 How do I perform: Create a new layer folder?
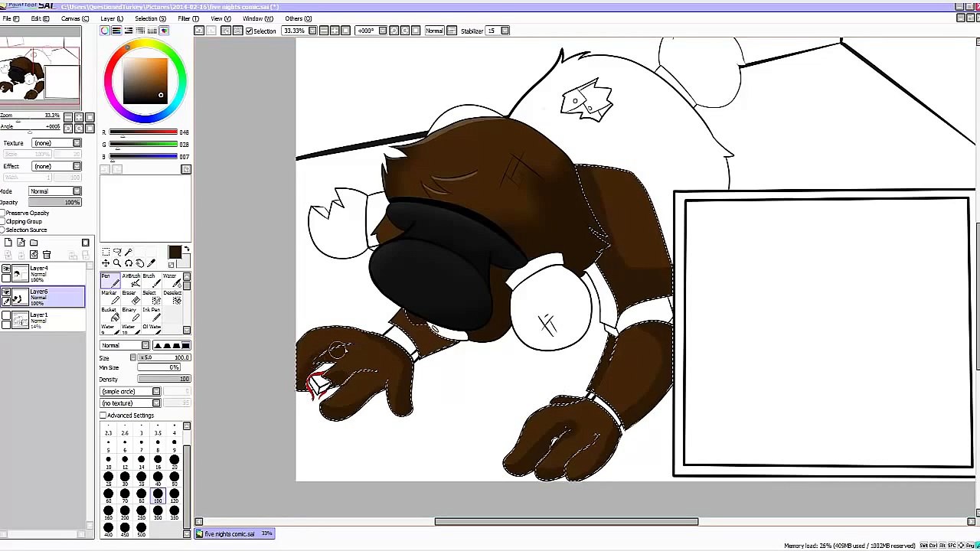pyautogui.click(x=34, y=243)
